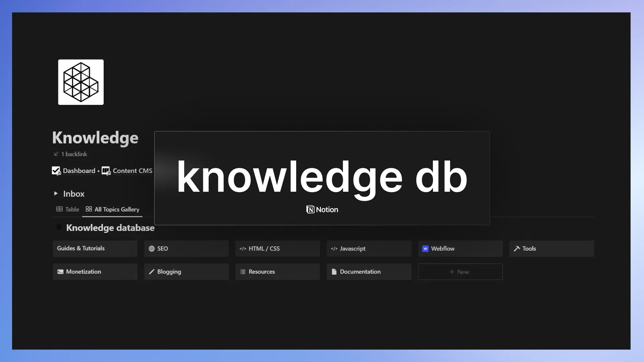The image size is (644, 362).
Task: Click the Blogging pencil icon
Action: pos(152,271)
